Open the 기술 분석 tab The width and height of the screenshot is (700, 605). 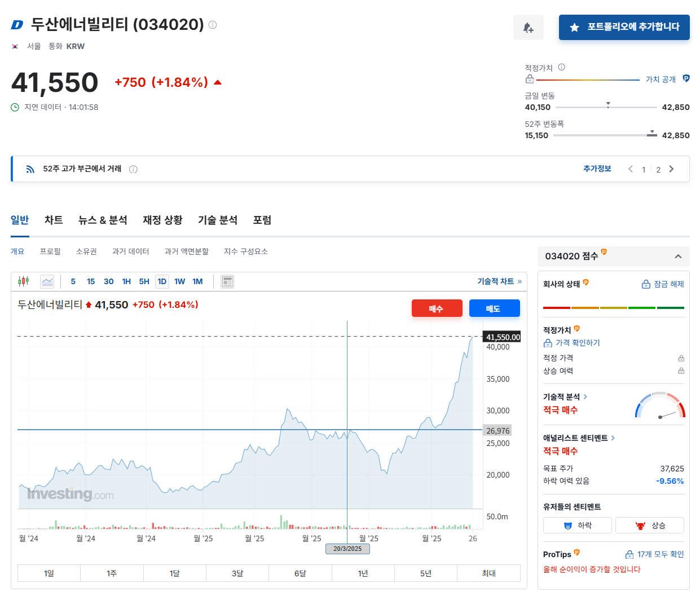pos(218,220)
